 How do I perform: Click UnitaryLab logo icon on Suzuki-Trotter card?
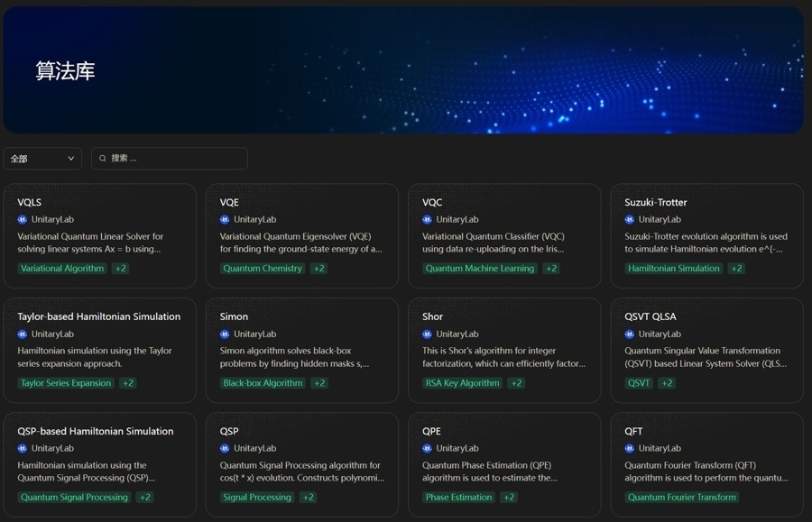click(629, 219)
